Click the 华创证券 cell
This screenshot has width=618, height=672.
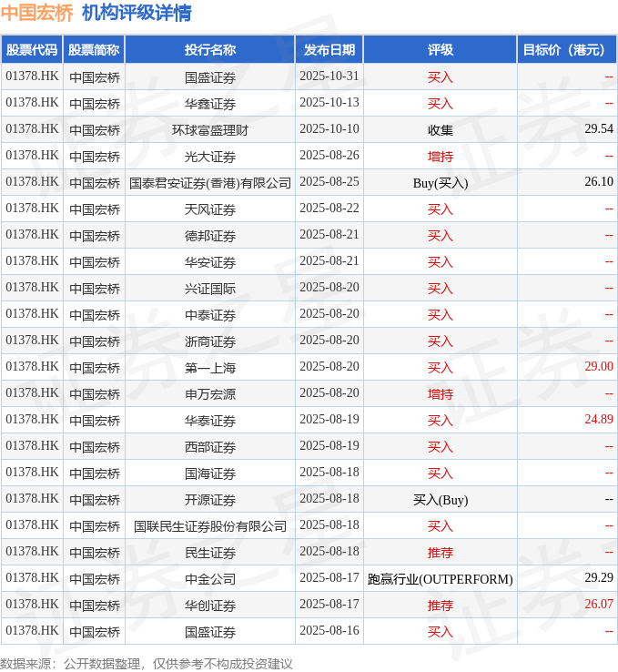pos(210,606)
